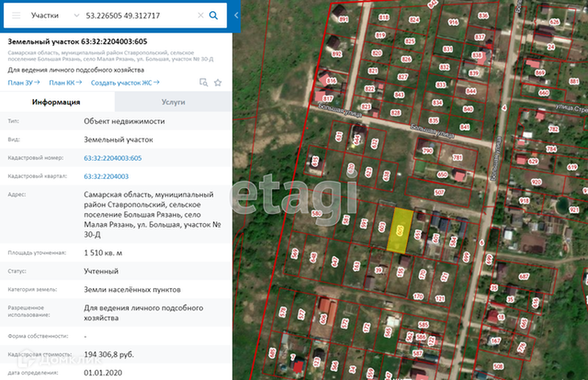Add parcel to favorites with star icon

coord(218,82)
